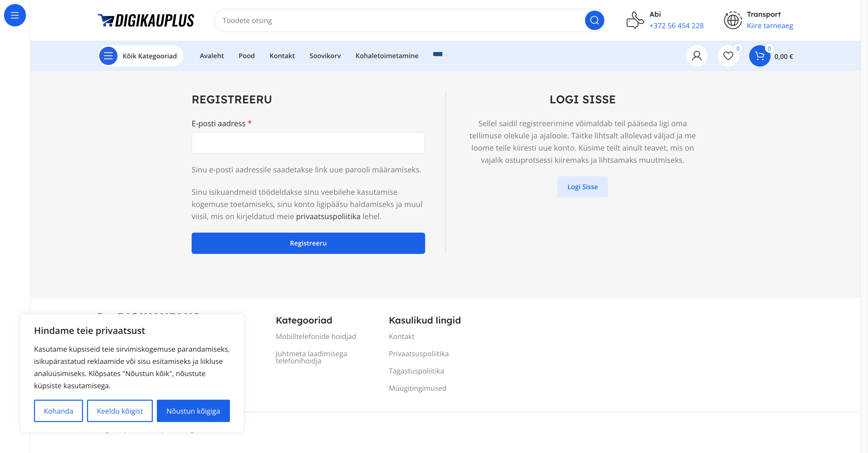Go to Avaleht
Viewport: 868px width, 453px height.
point(212,56)
